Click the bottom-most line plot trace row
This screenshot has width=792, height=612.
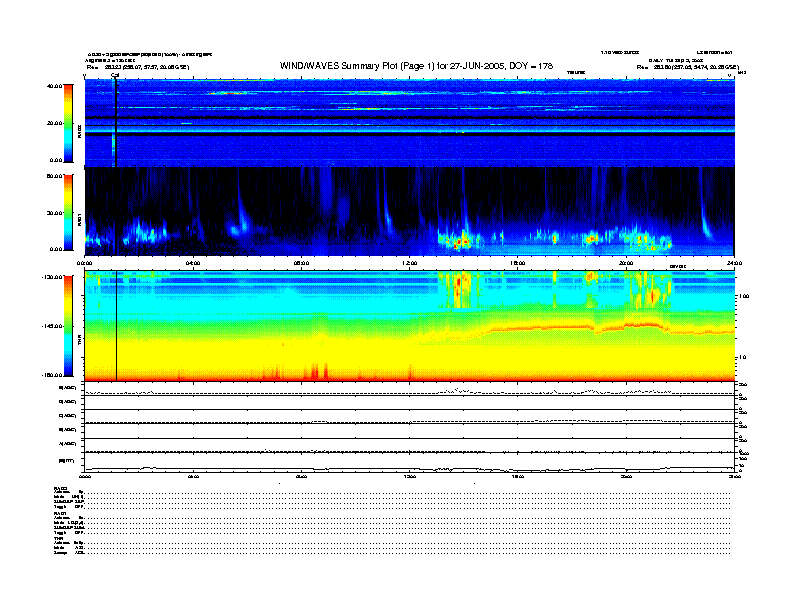point(409,462)
